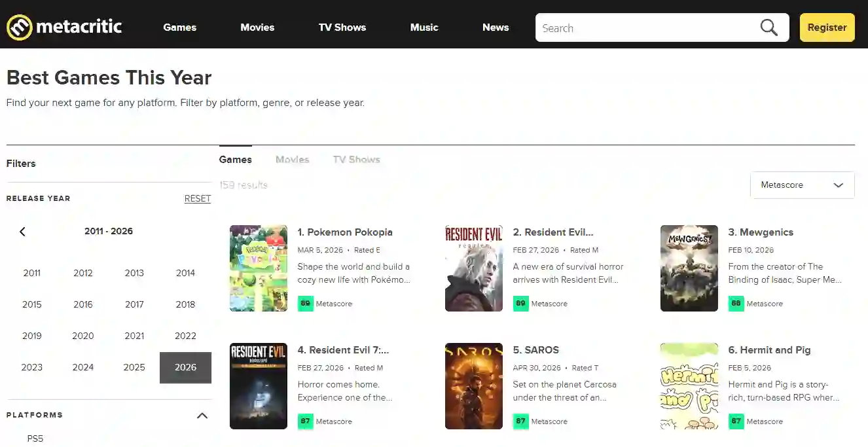The image size is (868, 447).
Task: Click Mewgenics' 88 Metascore badge
Action: click(736, 304)
